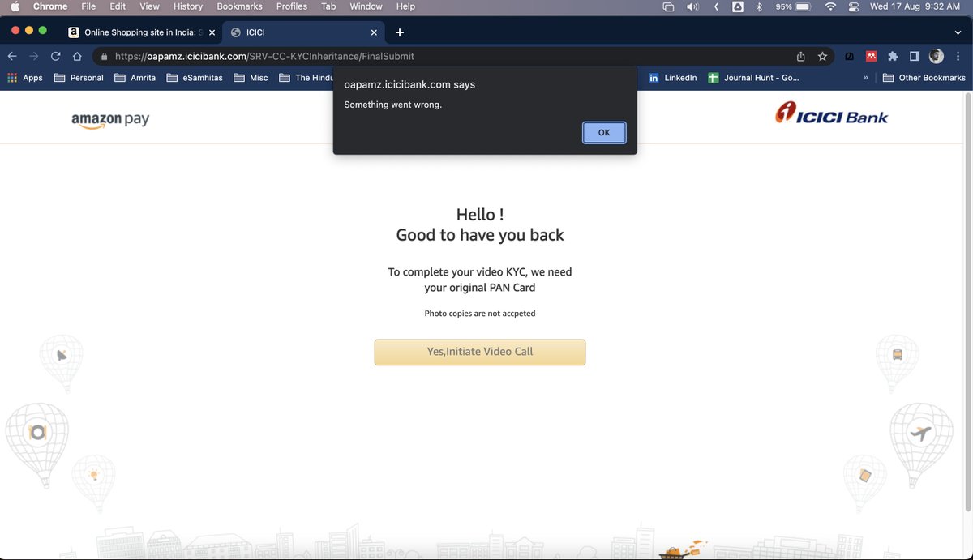The height and width of the screenshot is (560, 973).
Task: Open the Chrome application menu
Action: coord(50,6)
